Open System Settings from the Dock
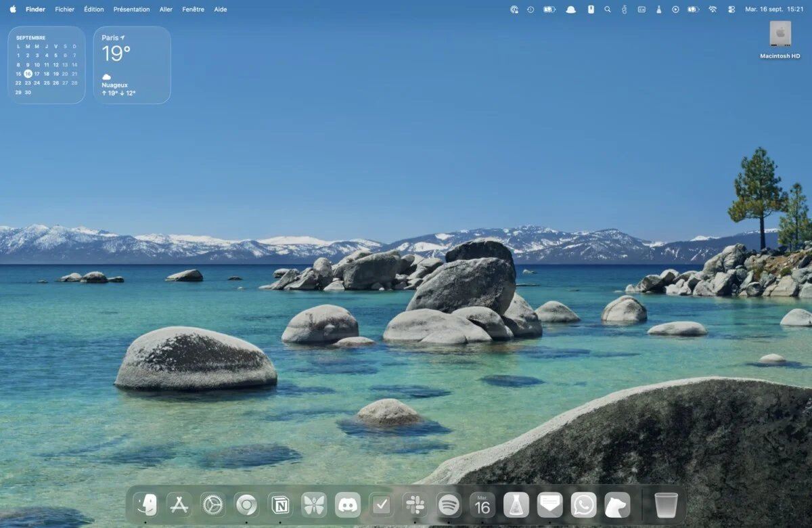Image resolution: width=812 pixels, height=528 pixels. click(212, 504)
